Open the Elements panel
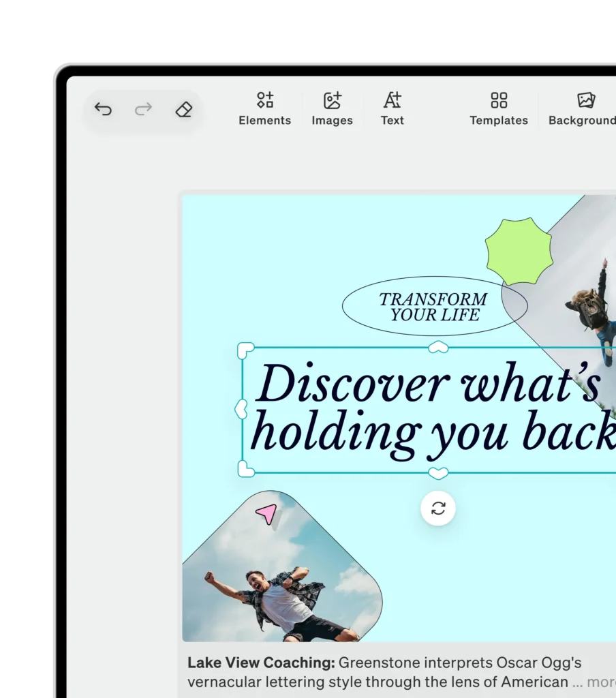 pyautogui.click(x=264, y=109)
